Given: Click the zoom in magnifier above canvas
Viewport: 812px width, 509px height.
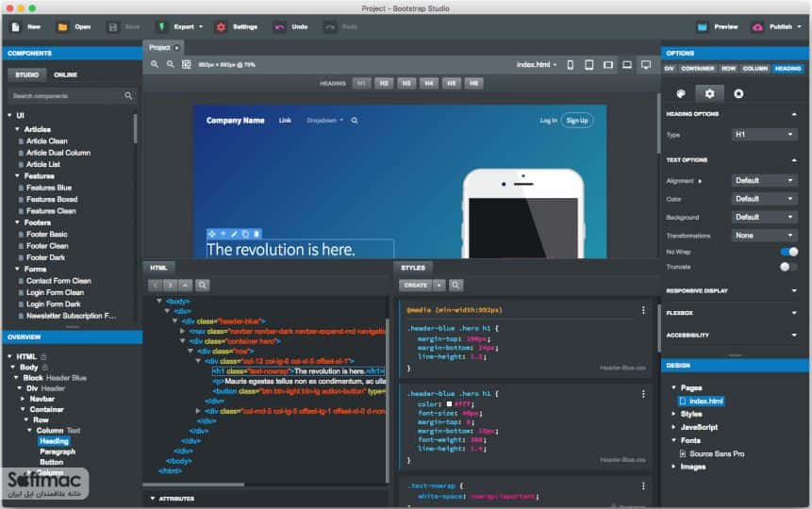Looking at the screenshot, I should coord(155,64).
